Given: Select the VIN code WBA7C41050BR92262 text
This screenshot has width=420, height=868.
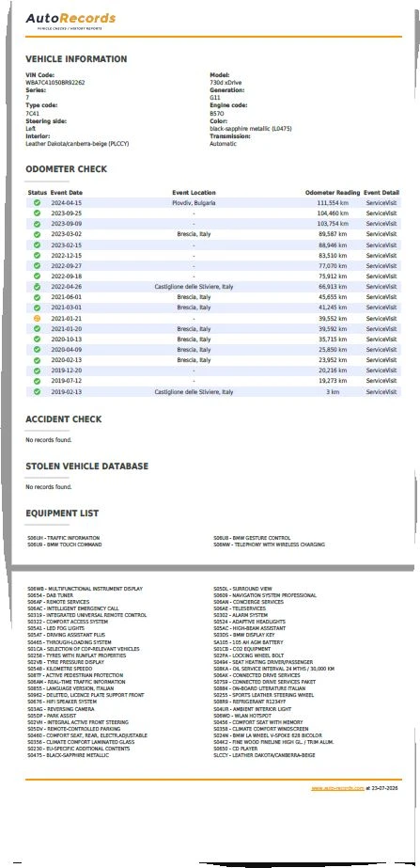Looking at the screenshot, I should 55,83.
